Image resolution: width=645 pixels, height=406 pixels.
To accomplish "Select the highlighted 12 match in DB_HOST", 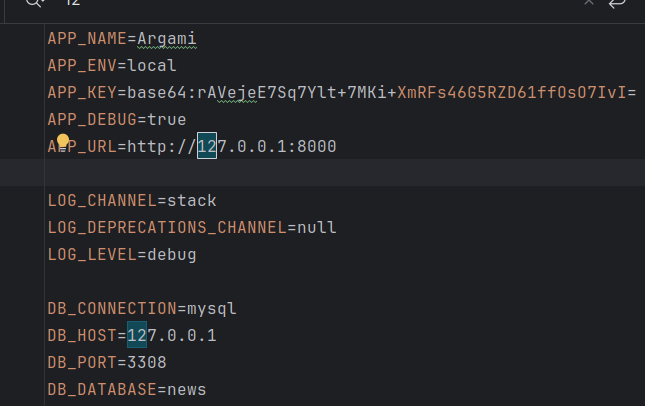I will click(137, 335).
